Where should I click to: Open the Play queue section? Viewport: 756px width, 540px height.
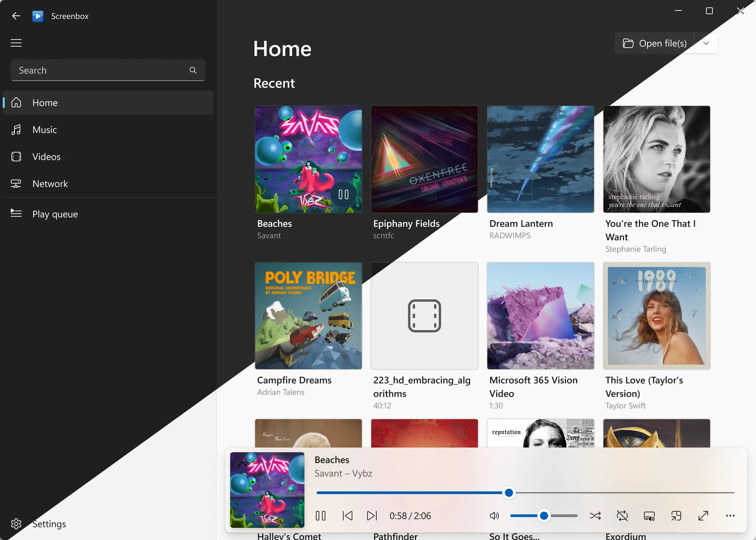55,214
